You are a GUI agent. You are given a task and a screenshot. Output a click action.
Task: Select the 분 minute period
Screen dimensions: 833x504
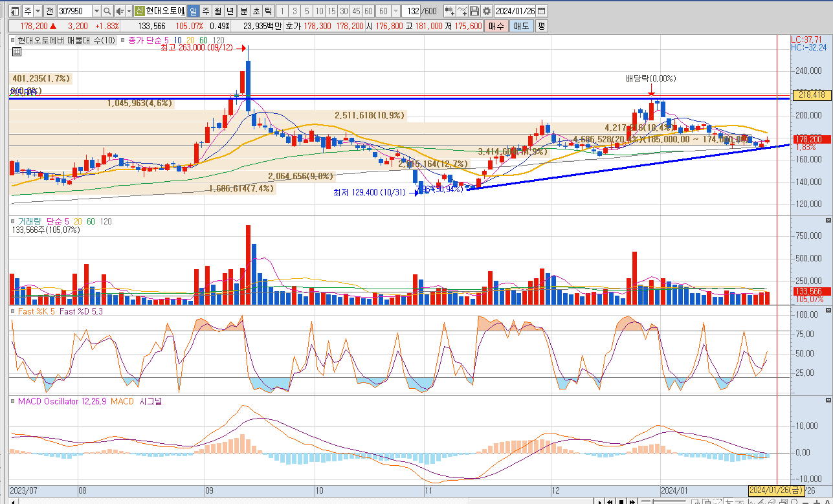coord(244,11)
